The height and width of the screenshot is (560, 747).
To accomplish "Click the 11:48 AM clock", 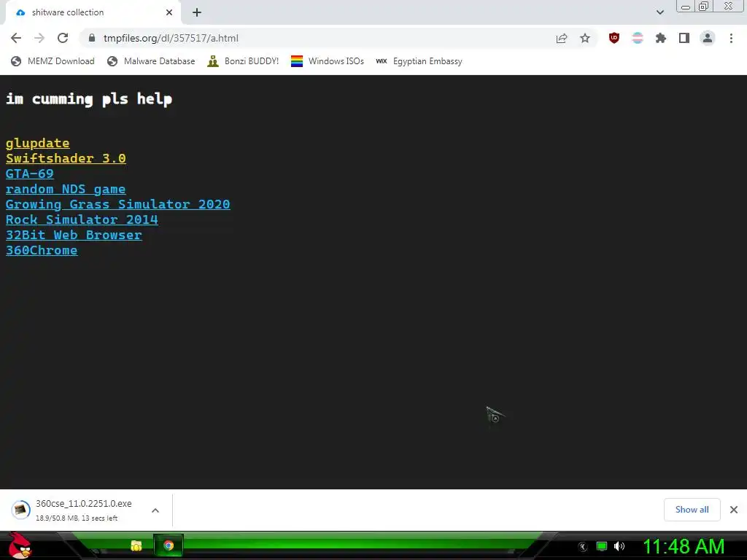I will 684,546.
